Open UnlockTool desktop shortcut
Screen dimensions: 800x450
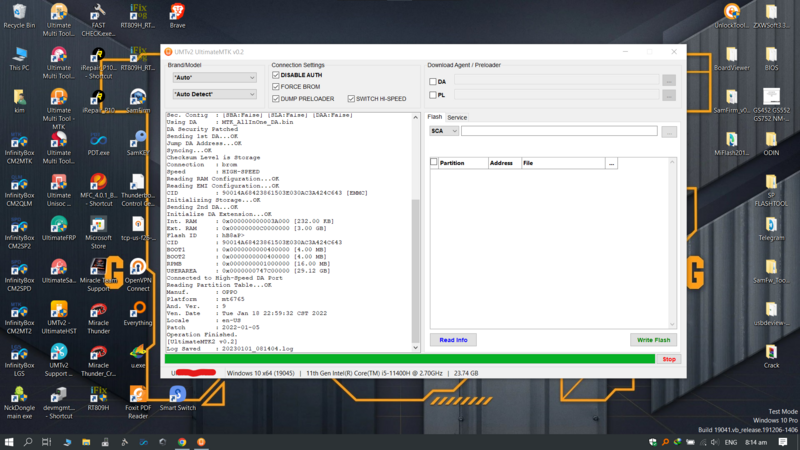732,16
